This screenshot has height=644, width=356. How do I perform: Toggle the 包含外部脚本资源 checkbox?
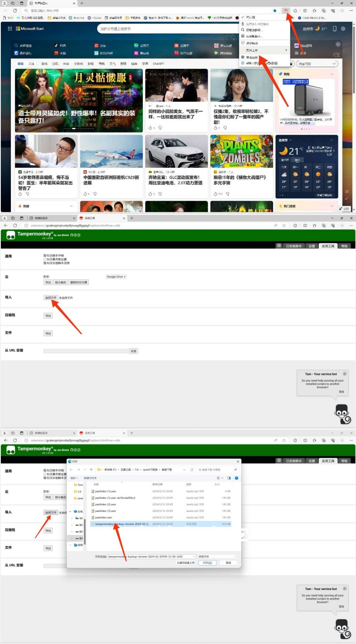tap(45, 263)
